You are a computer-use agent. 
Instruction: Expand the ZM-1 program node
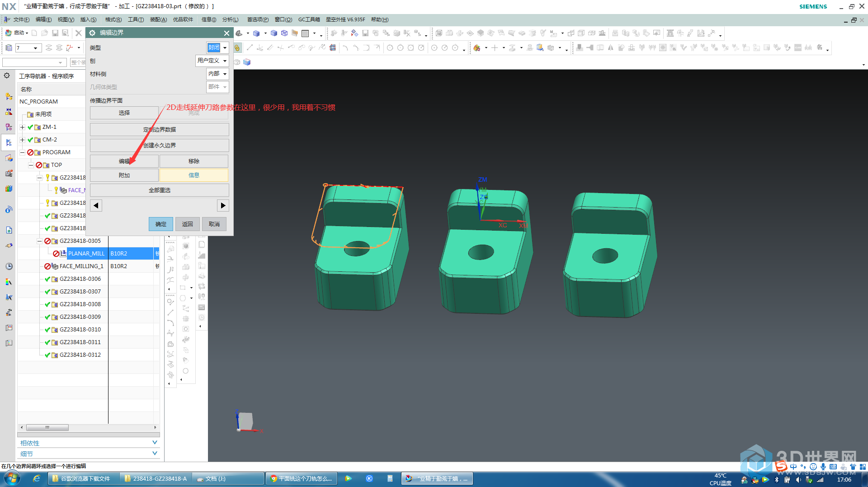[22, 127]
